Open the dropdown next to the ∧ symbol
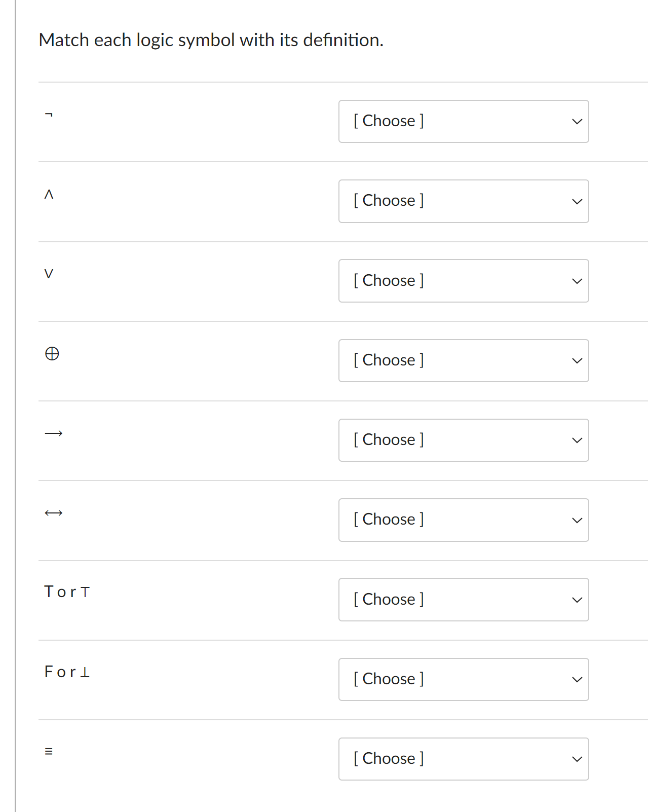The height and width of the screenshot is (812, 648). [x=463, y=201]
